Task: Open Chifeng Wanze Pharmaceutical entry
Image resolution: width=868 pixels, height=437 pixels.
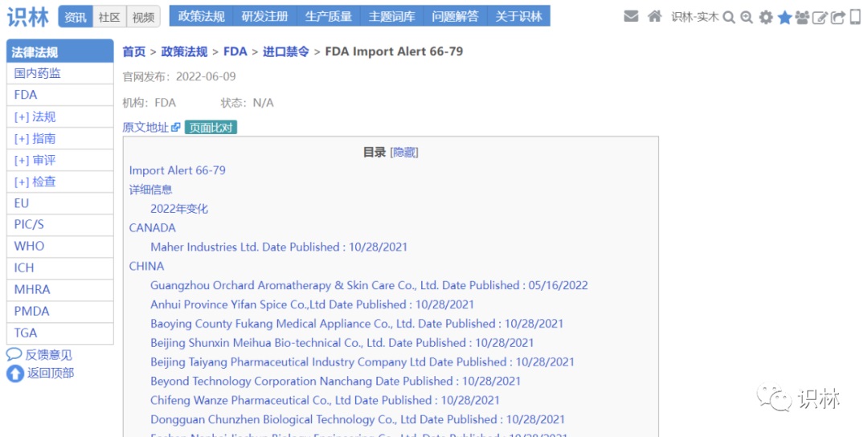Action: point(325,401)
